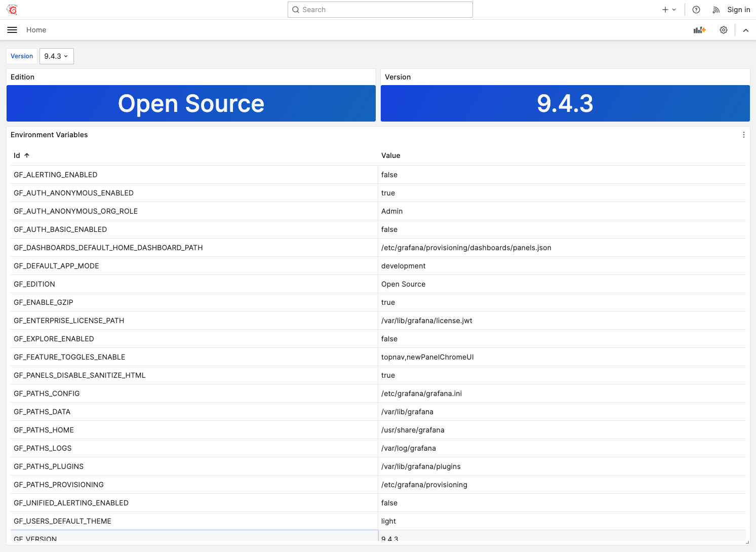This screenshot has height=552, width=756.
Task: Select the GF_EXPLORE_ENABLED cell
Action: pos(194,339)
